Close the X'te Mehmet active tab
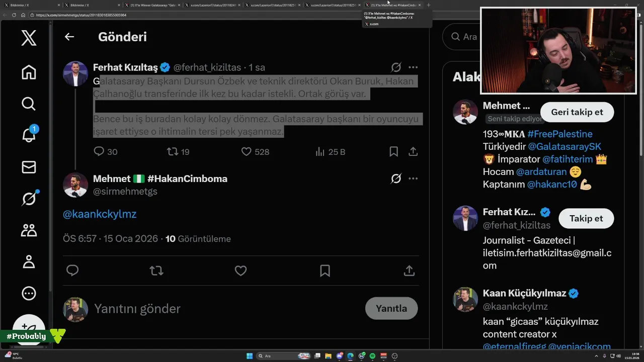Screen dimensions: 644x362 tap(420, 5)
